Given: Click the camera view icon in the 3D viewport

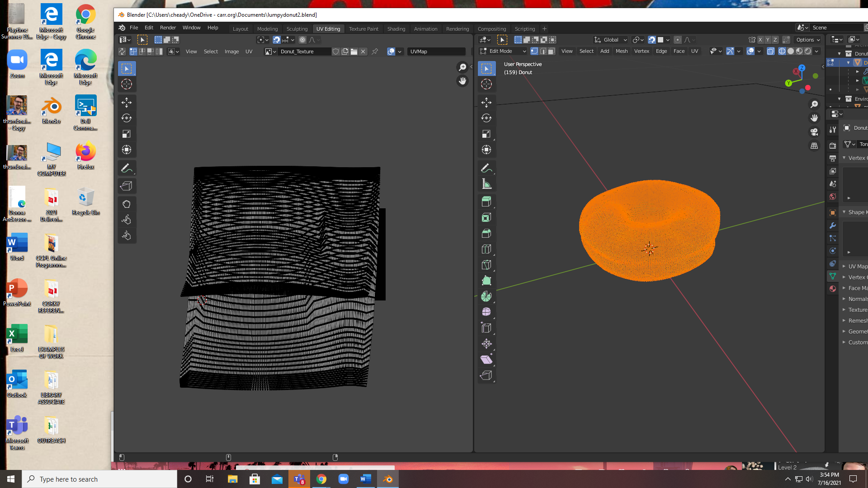Looking at the screenshot, I should coord(814,132).
